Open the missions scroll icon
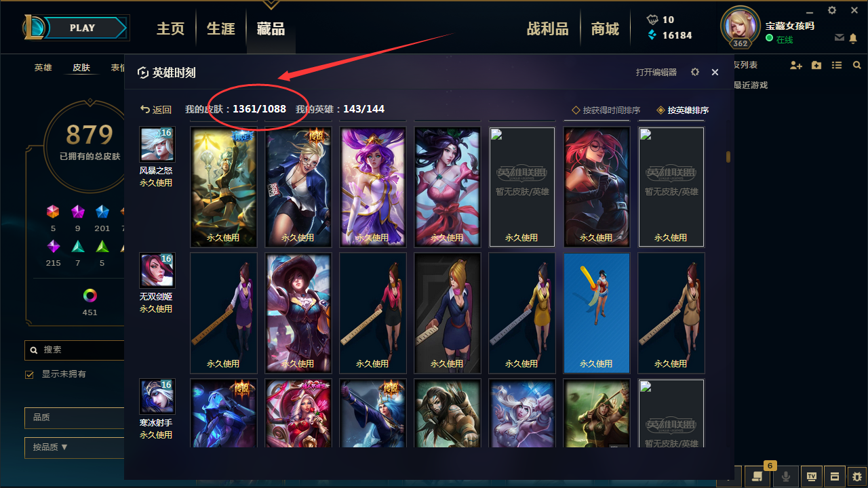Viewport: 868px width, 488px height. point(757,476)
